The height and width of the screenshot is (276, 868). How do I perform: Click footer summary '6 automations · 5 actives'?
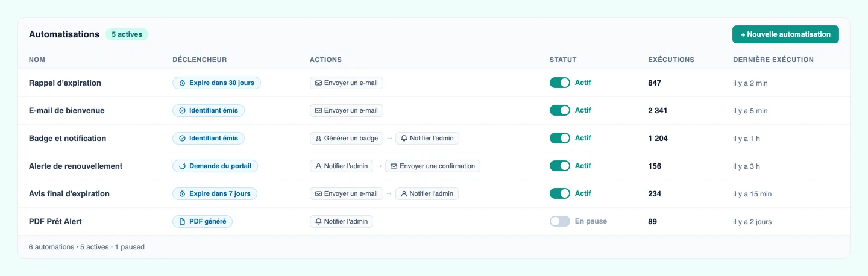coord(87,247)
